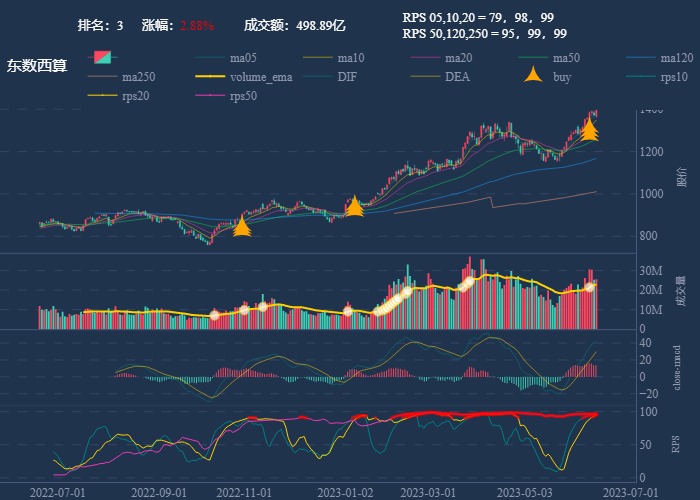Click the first buy marker near 2022-11
This screenshot has height=500, width=700.
(241, 228)
